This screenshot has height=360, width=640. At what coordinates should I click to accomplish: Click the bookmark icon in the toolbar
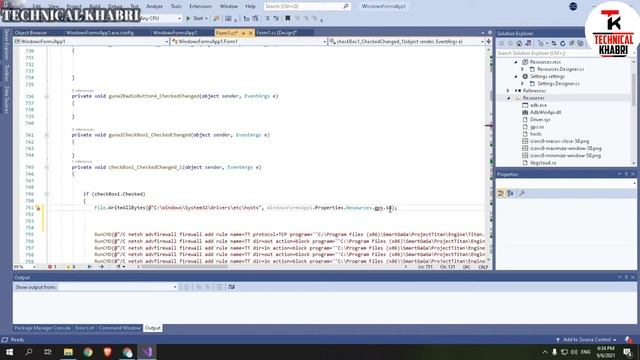[x=287, y=18]
